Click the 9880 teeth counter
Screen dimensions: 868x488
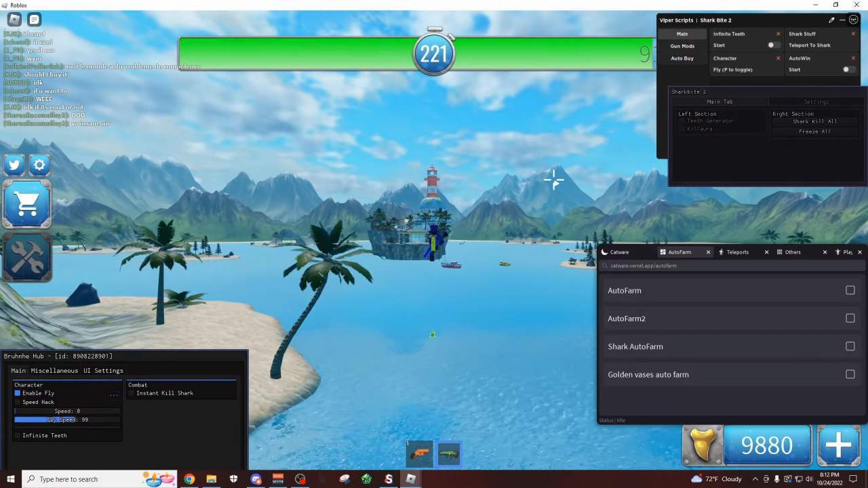click(767, 445)
